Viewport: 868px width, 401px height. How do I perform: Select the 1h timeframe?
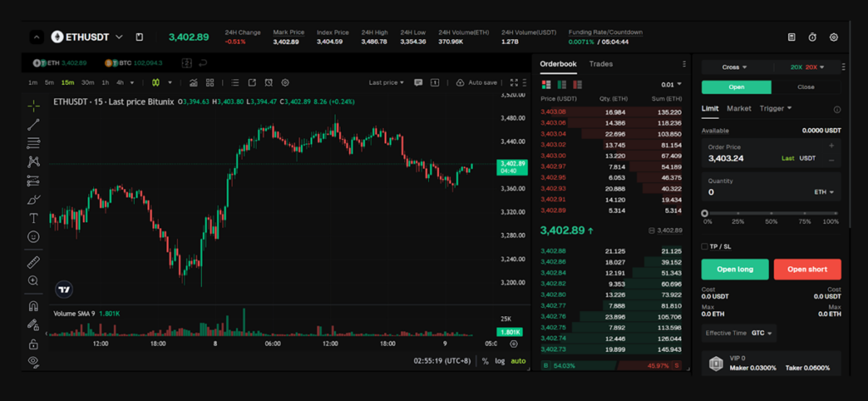(x=105, y=82)
